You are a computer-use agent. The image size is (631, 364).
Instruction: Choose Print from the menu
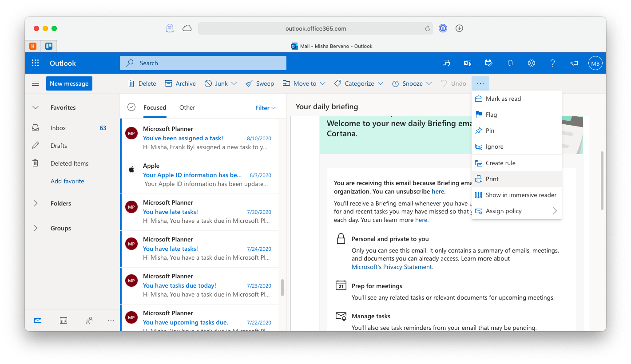click(516, 179)
